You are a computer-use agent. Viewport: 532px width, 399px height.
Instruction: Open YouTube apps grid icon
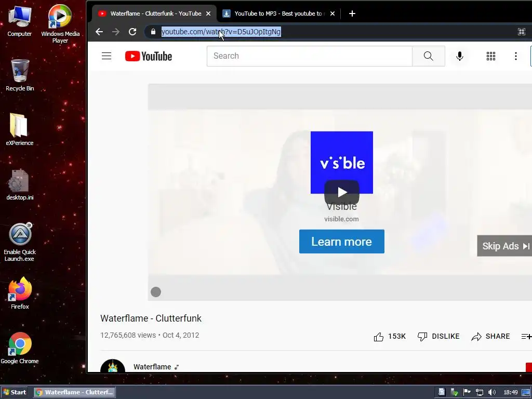[490, 56]
